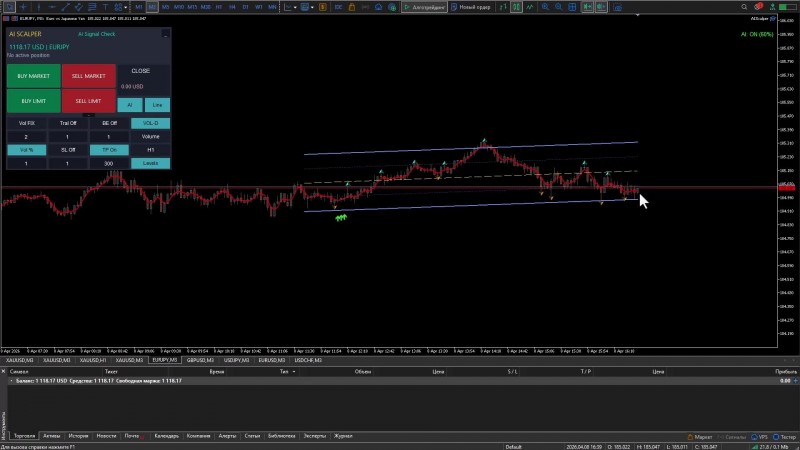Switch to the USDCHF,M3 chart tab
This screenshot has width=800, height=450.
(308, 360)
